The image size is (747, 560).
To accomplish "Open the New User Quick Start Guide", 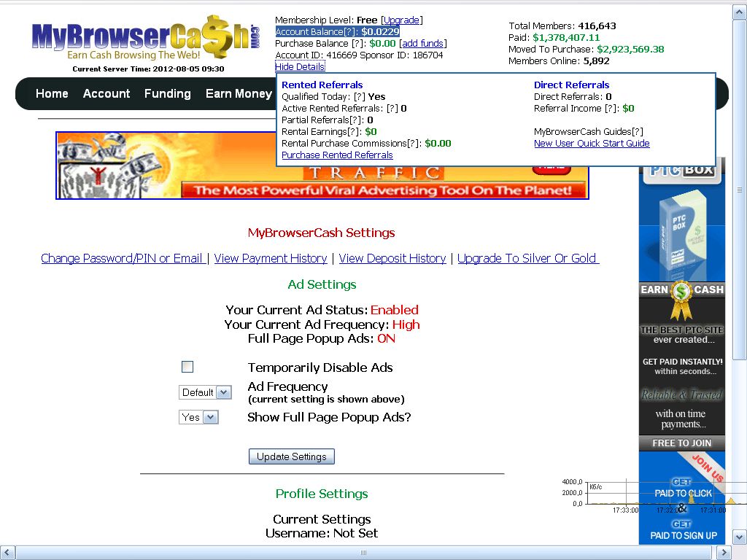I will pyautogui.click(x=592, y=144).
